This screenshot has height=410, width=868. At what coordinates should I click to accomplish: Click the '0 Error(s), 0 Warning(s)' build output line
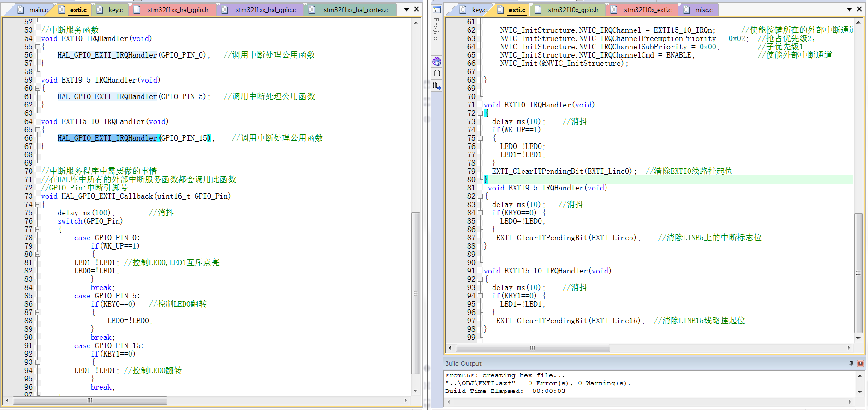point(539,383)
